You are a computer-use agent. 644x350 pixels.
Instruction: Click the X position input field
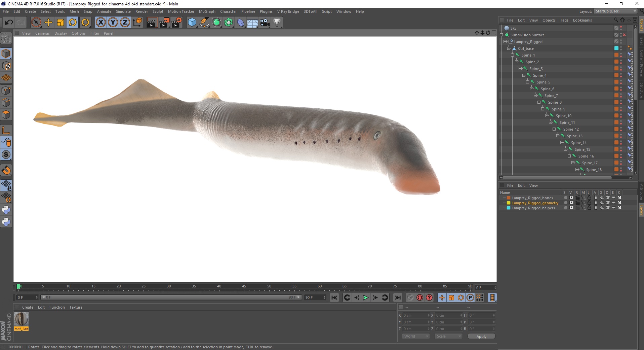[416, 315]
